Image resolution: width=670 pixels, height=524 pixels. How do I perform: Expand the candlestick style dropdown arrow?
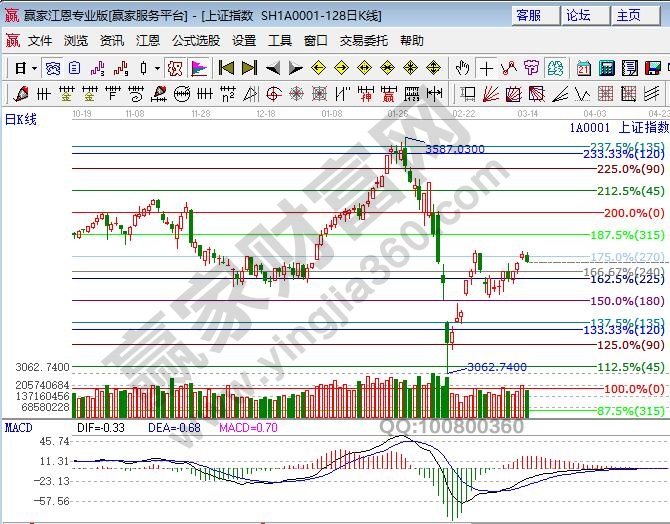pos(157,68)
